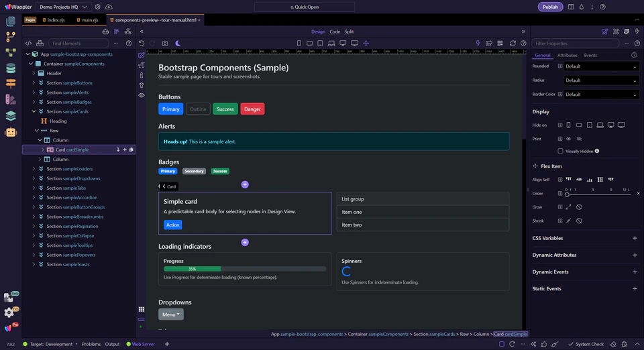Viewport: 644px width, 350px height.
Task: Open the System Check status item
Action: (586, 344)
